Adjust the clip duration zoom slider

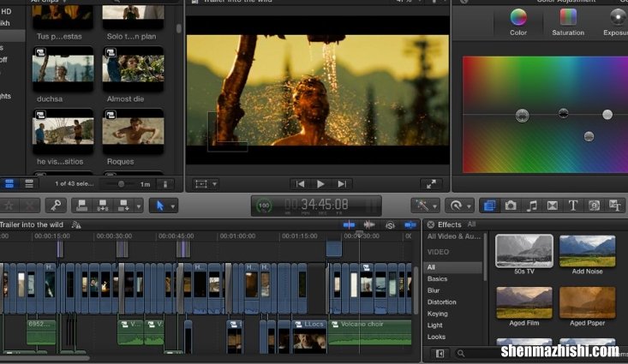point(121,184)
